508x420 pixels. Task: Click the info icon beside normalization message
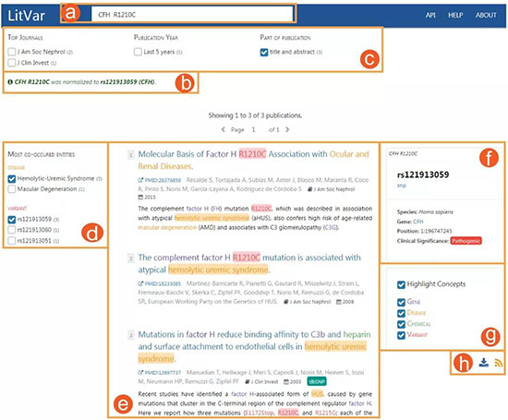coord(10,82)
